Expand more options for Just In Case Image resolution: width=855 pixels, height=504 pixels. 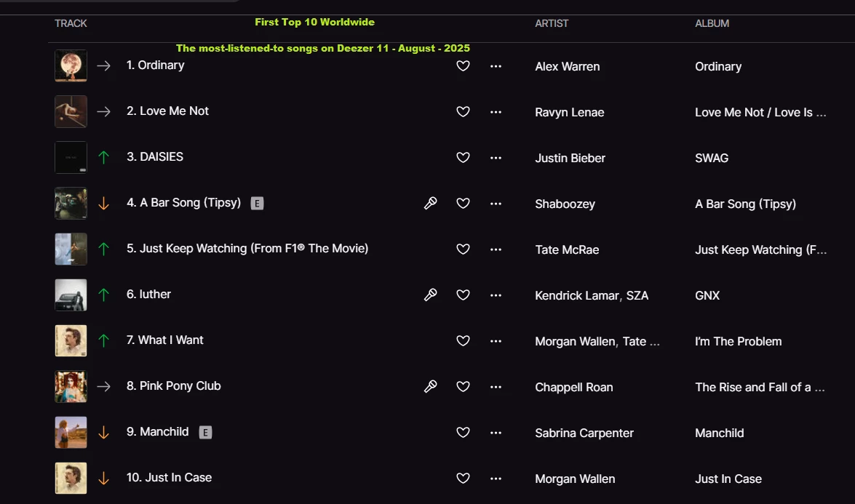click(x=496, y=479)
